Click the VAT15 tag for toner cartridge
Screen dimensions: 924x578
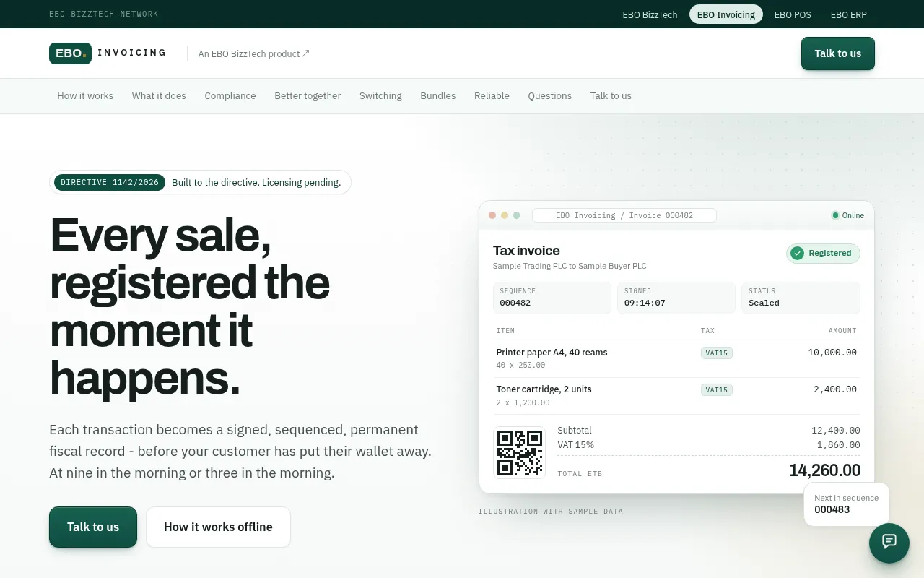717,389
